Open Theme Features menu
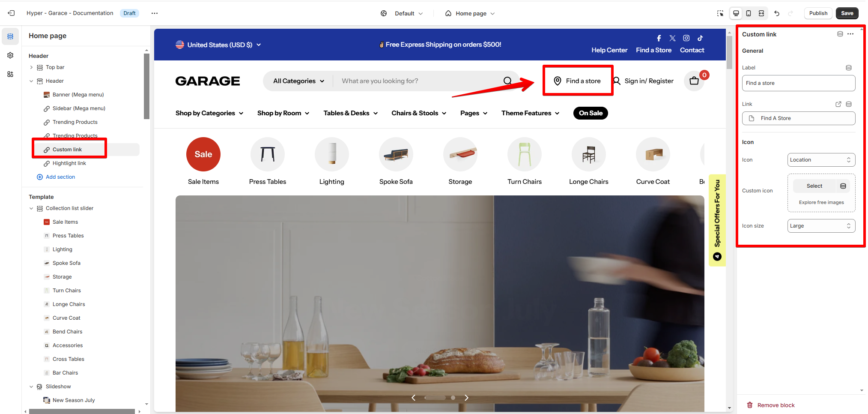 (x=531, y=113)
